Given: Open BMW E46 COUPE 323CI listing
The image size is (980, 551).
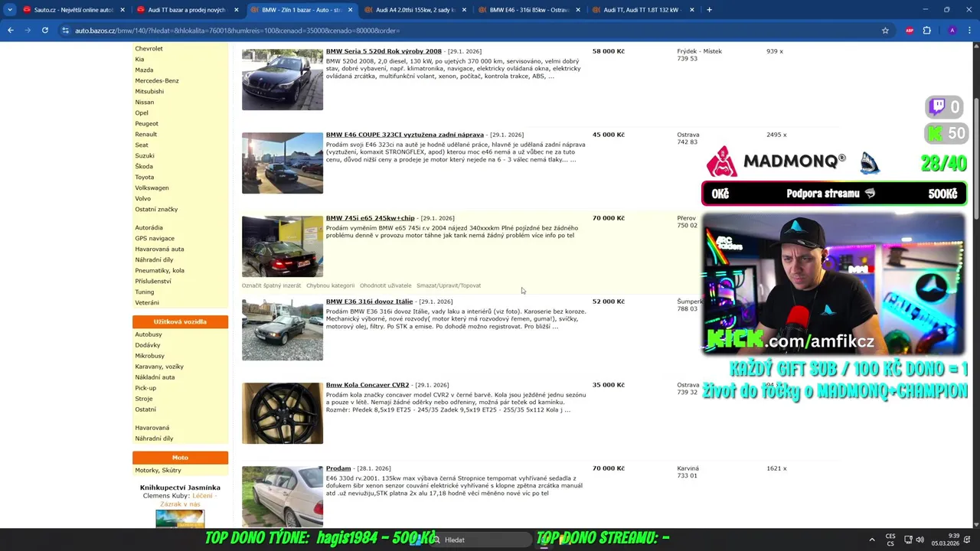Looking at the screenshot, I should [x=404, y=135].
